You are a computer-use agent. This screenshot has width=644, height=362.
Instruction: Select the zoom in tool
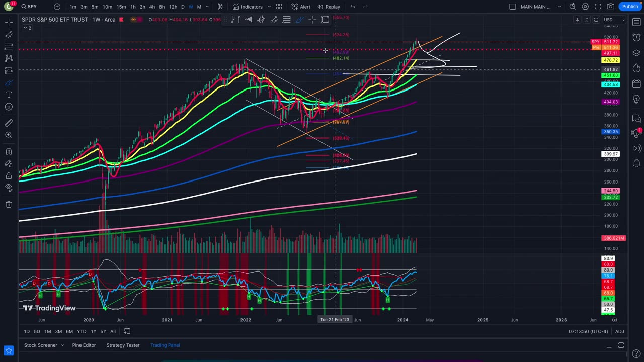[9, 135]
